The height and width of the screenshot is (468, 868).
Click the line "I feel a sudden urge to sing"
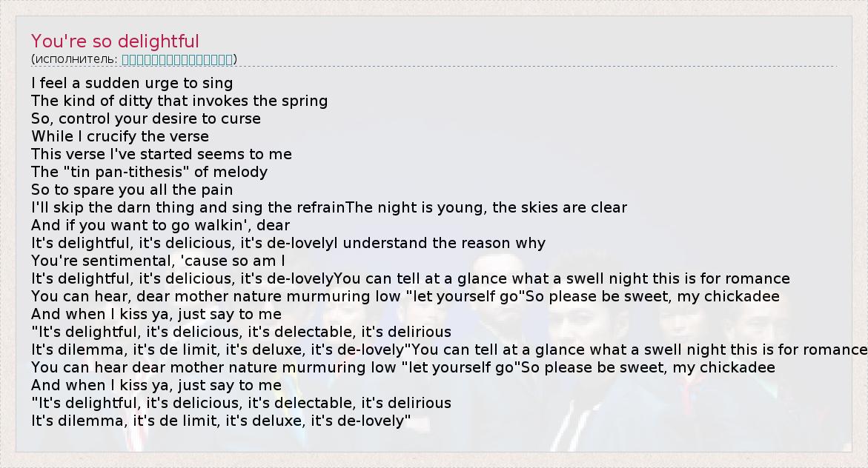point(132,83)
